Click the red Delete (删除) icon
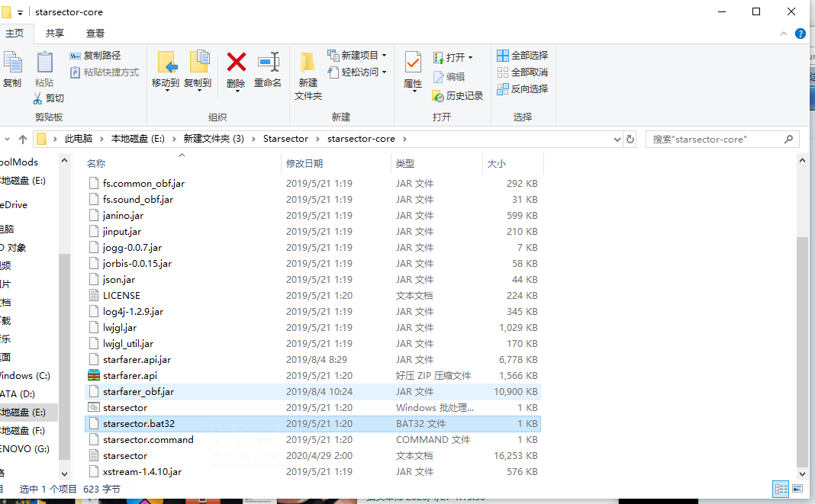The height and width of the screenshot is (504, 815). (236, 63)
